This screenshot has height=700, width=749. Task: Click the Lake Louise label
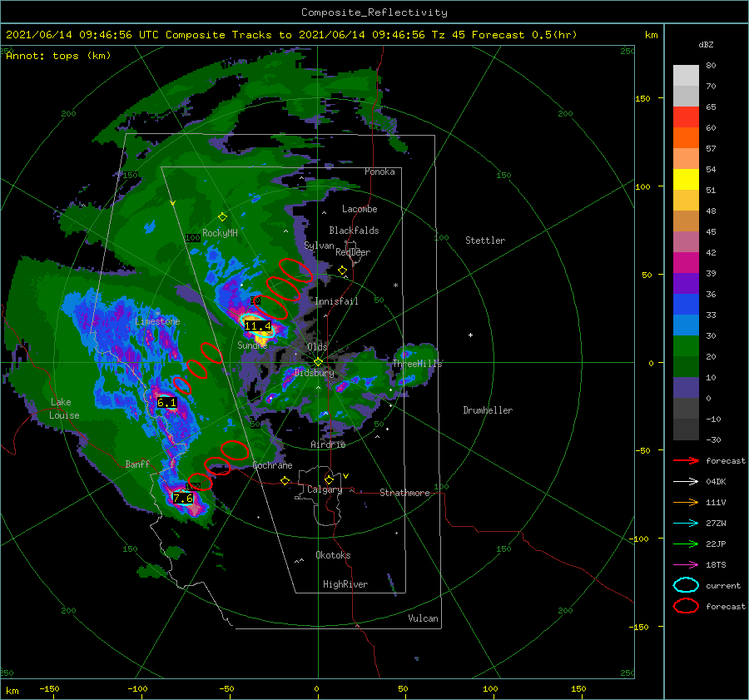point(64,409)
